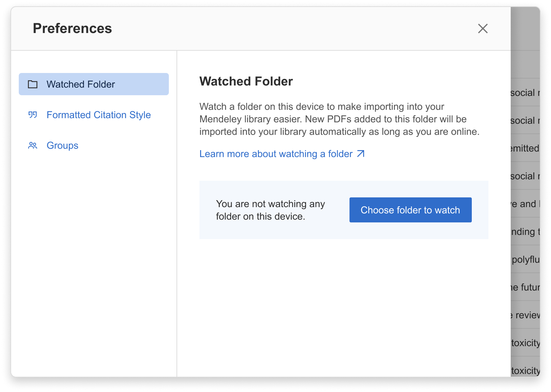The width and height of the screenshot is (551, 392).
Task: Close the Preferences dialog
Action: pyautogui.click(x=483, y=28)
